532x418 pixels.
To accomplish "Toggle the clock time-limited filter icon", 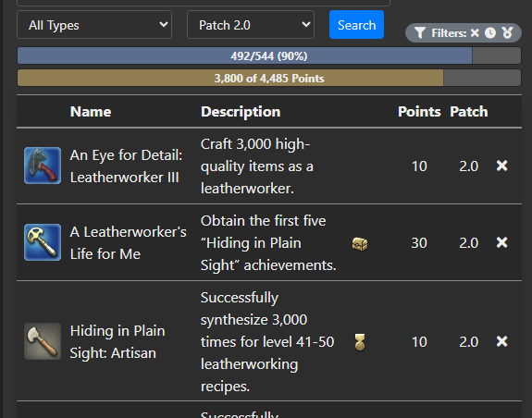I will click(490, 33).
